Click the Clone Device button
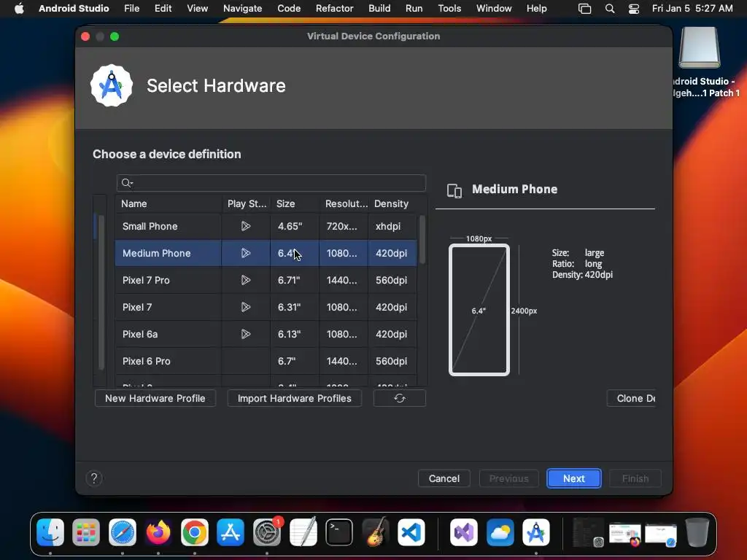The width and height of the screenshot is (747, 560). point(631,398)
